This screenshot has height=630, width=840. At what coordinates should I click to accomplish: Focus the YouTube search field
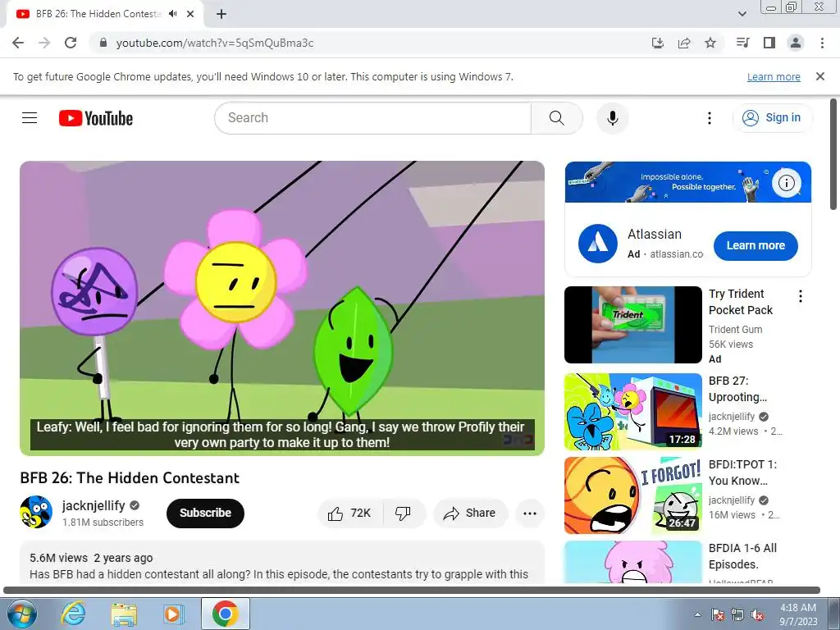(373, 118)
